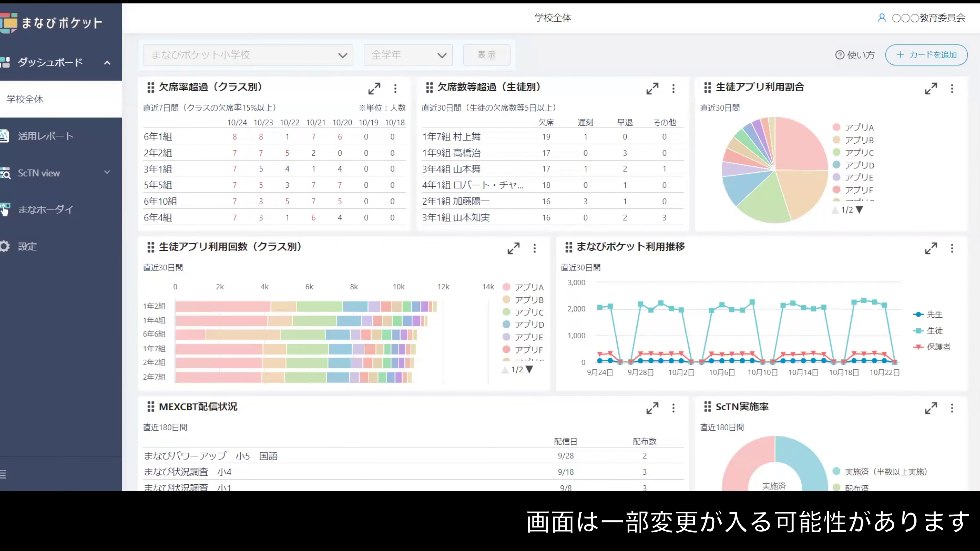
Task: Click the user account icon beside 教育委員会
Action: [x=882, y=18]
